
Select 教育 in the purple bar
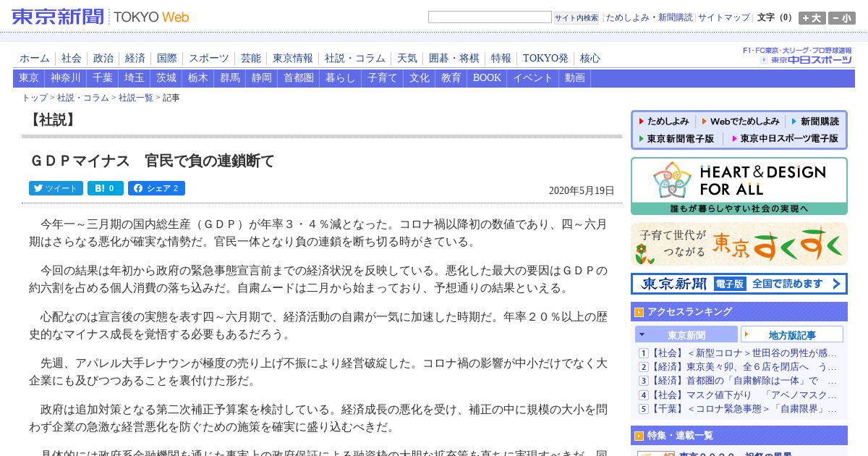[451, 78]
